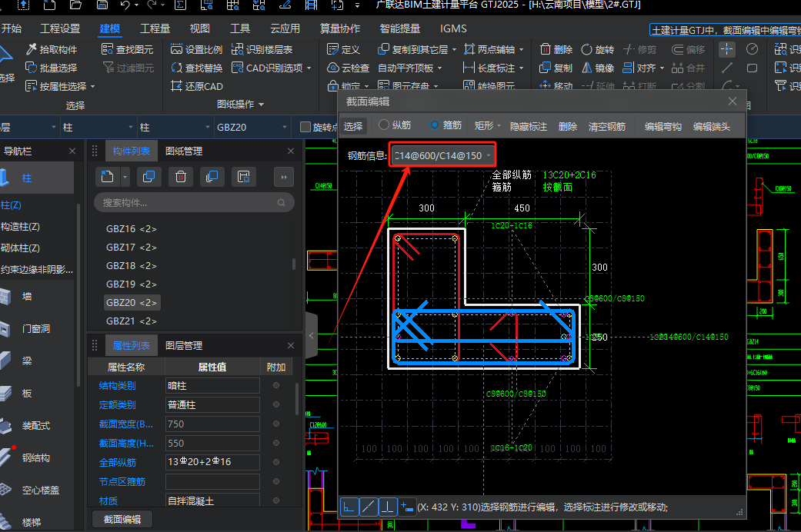
Task: Open the 工程量 ribbon tab
Action: pyautogui.click(x=155, y=28)
